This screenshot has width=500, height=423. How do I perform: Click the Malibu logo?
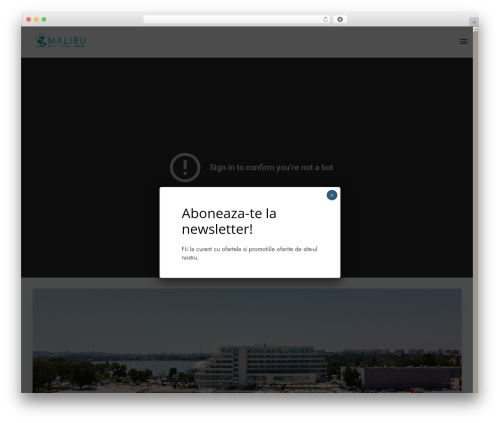61,41
